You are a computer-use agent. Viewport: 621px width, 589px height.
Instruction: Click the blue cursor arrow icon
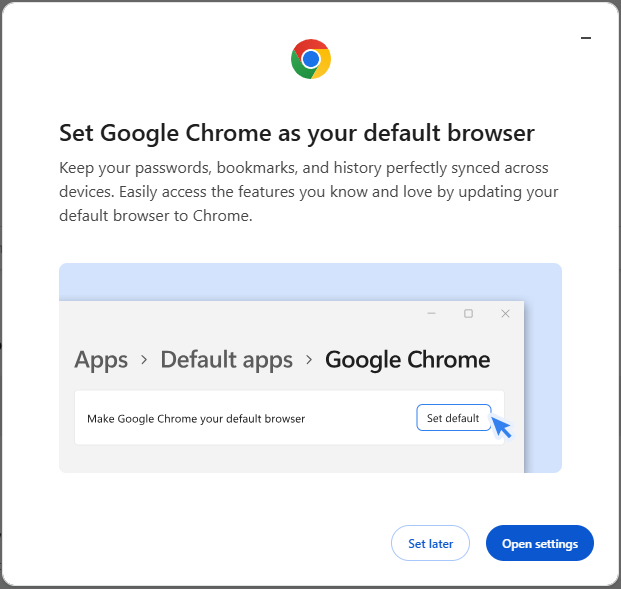(x=501, y=427)
